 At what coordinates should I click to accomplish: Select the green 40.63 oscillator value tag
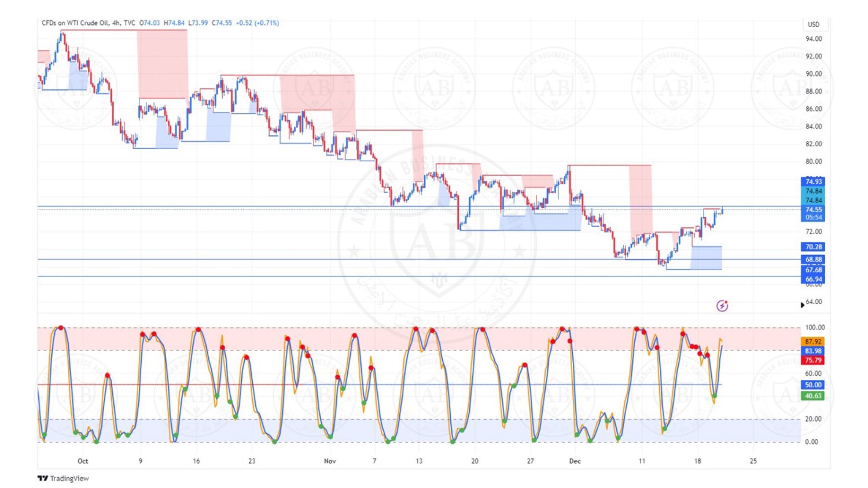[813, 396]
